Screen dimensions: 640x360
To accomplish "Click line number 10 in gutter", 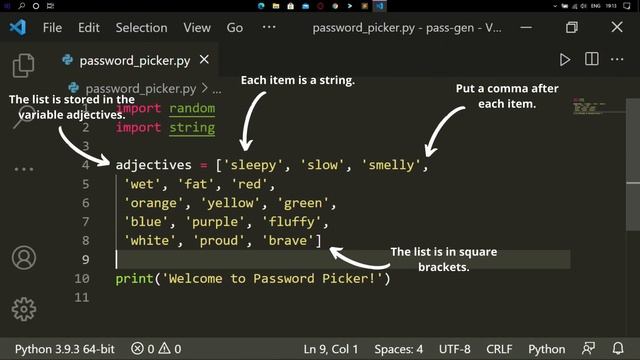I will [x=82, y=279].
